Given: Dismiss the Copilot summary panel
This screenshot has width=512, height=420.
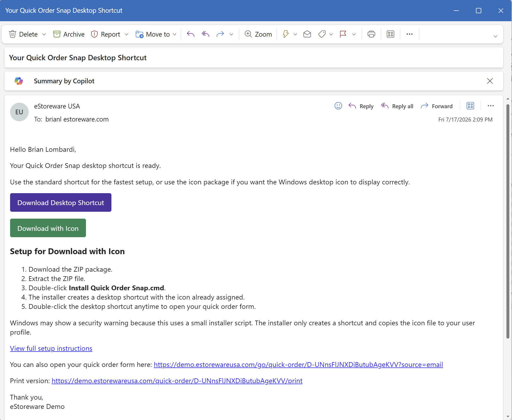Looking at the screenshot, I should pyautogui.click(x=490, y=81).
